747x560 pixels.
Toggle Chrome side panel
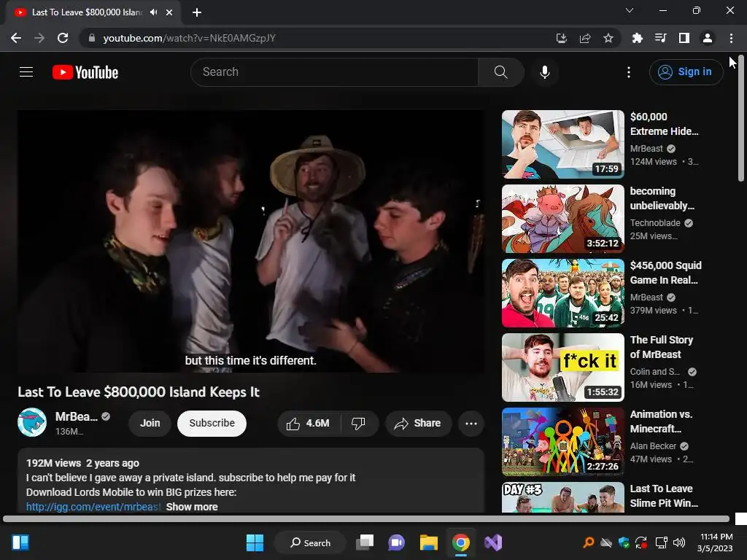click(684, 38)
